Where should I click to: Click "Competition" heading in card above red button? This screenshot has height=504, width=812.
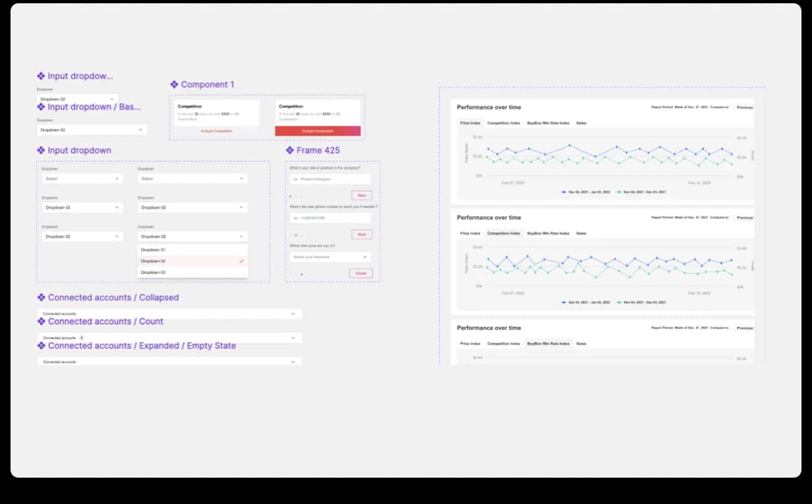point(291,106)
